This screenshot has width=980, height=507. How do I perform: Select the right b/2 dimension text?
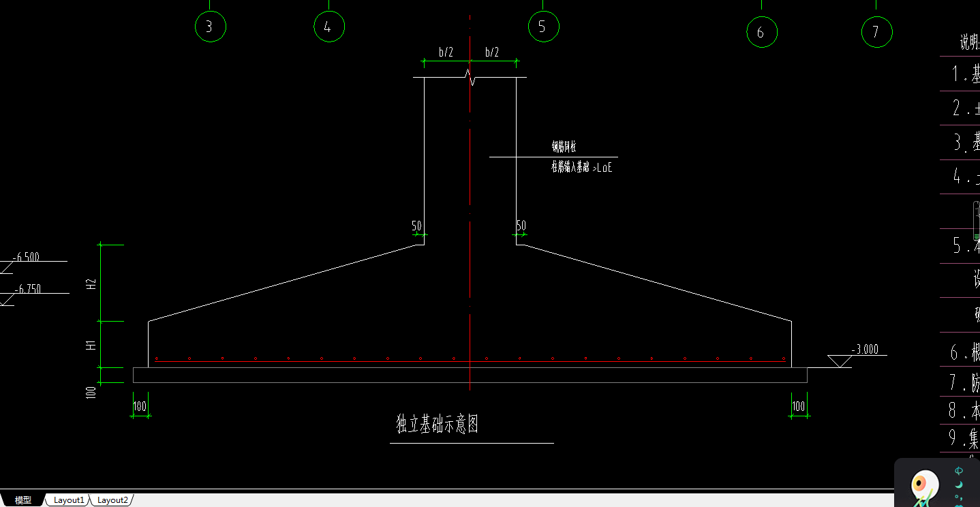click(491, 52)
